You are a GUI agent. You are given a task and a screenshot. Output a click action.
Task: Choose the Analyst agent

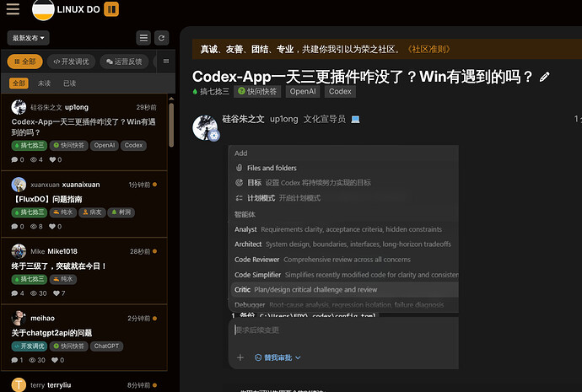(x=343, y=229)
